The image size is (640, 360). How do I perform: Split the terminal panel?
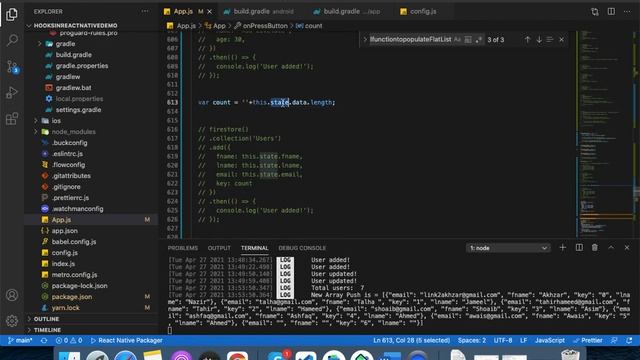tap(579, 247)
